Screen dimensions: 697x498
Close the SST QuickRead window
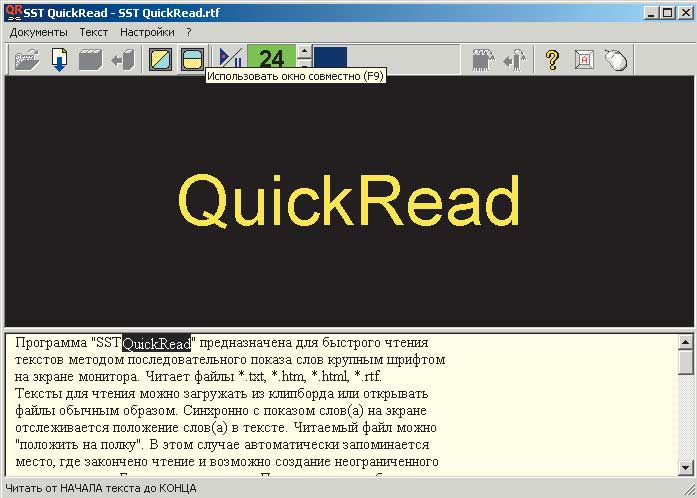(x=685, y=12)
